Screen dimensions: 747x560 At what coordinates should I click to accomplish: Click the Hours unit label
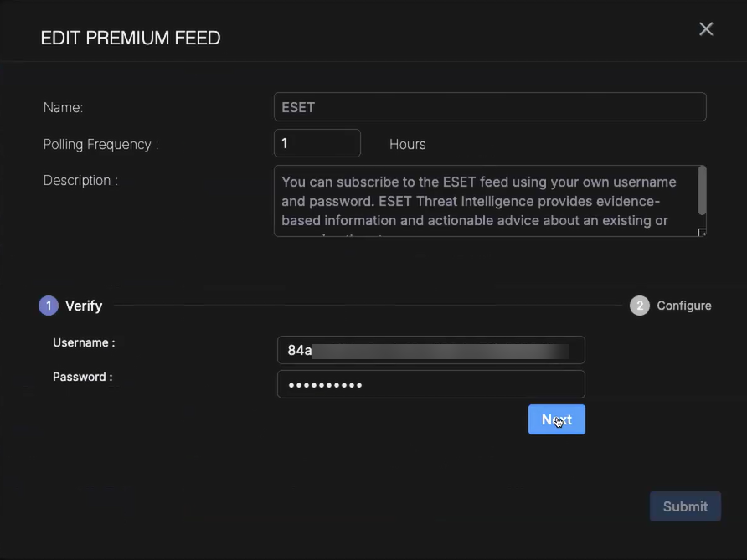[407, 144]
